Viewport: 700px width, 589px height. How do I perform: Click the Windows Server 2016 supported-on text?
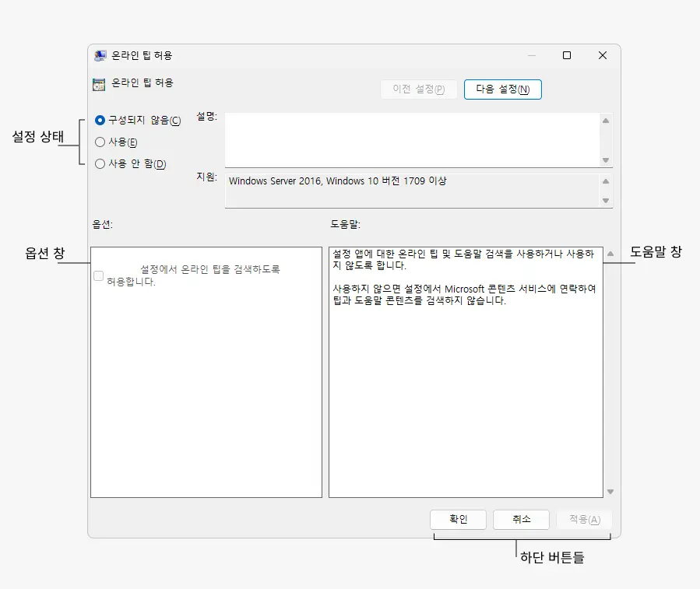[337, 181]
